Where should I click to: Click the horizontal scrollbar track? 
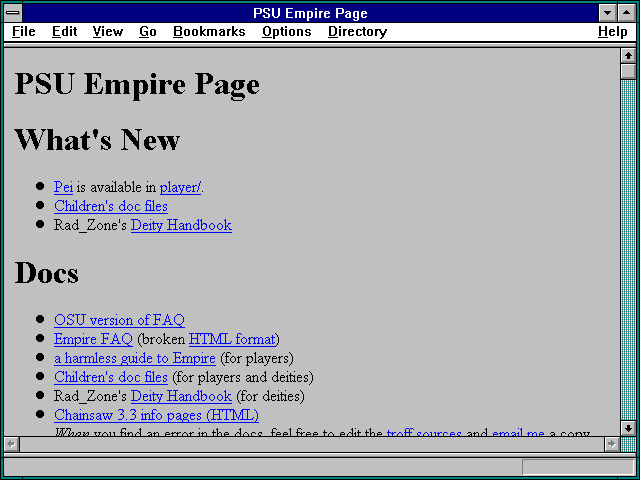point(311,444)
